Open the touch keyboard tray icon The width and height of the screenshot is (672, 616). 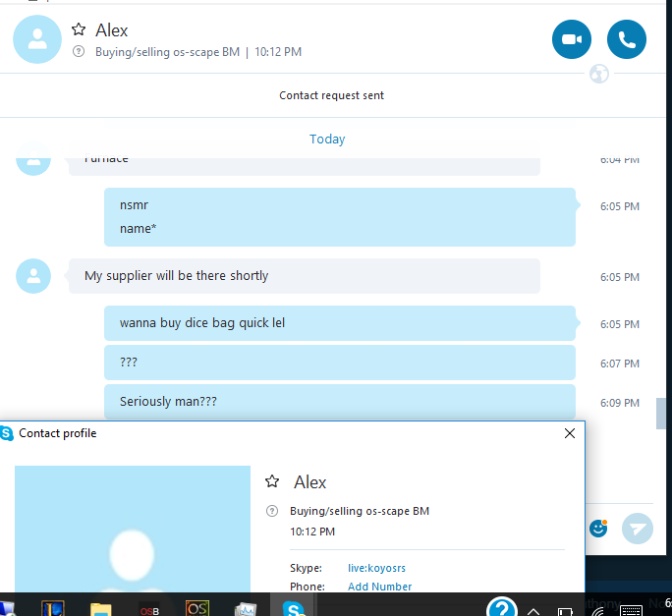632,611
